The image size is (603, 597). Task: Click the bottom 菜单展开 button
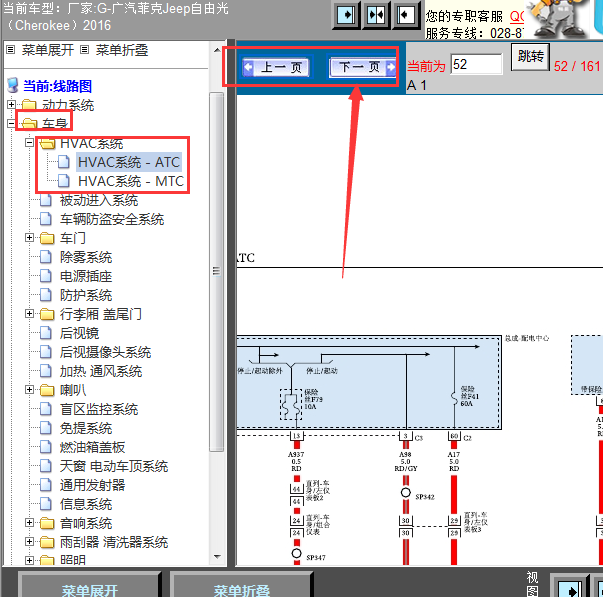tap(89, 586)
